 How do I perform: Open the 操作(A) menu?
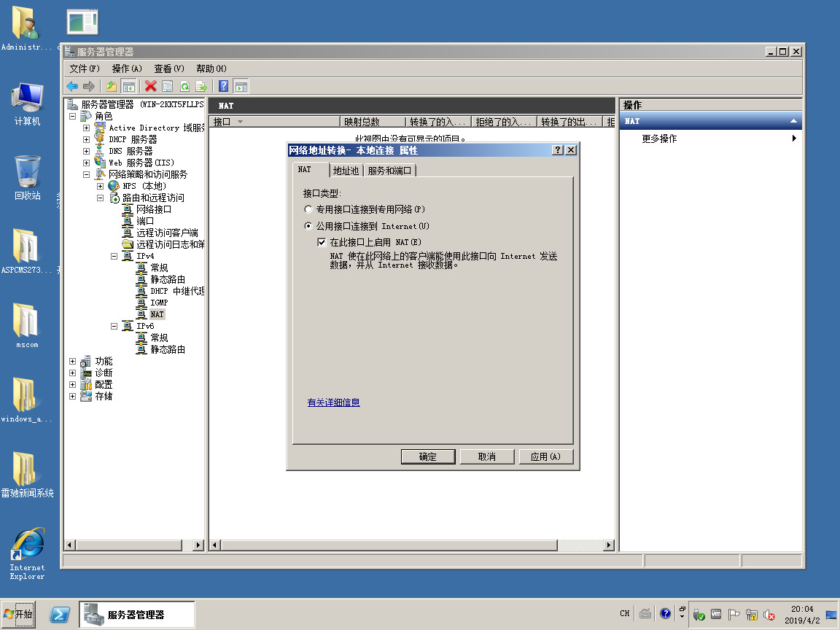point(126,69)
